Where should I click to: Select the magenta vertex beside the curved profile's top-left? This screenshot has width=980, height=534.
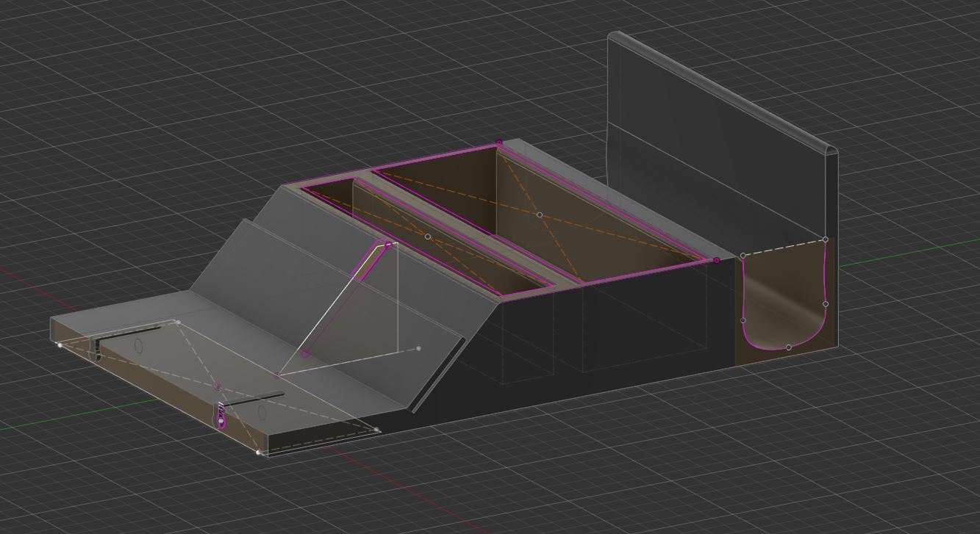(717, 260)
